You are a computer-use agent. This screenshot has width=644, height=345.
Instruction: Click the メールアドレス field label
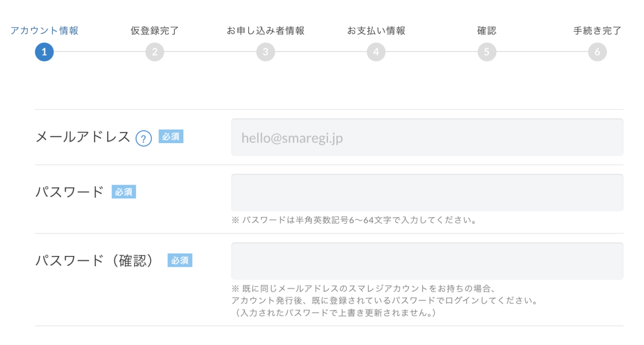coord(83,137)
